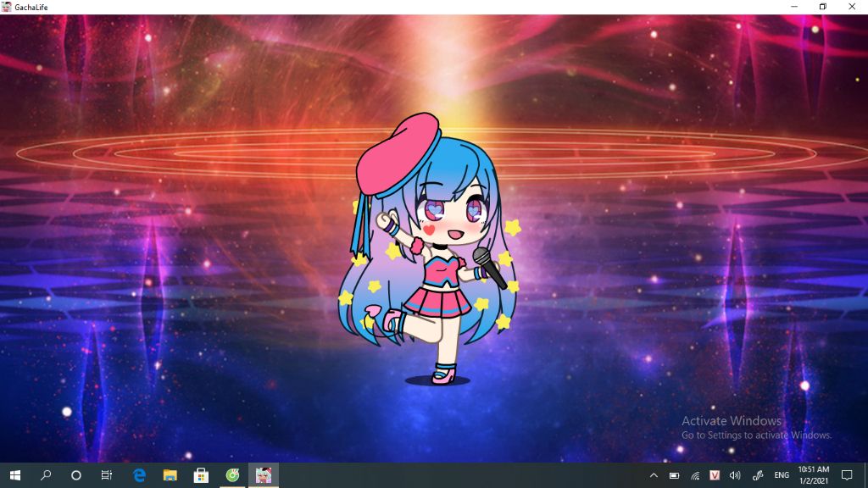Open volume speaker control

tap(735, 475)
